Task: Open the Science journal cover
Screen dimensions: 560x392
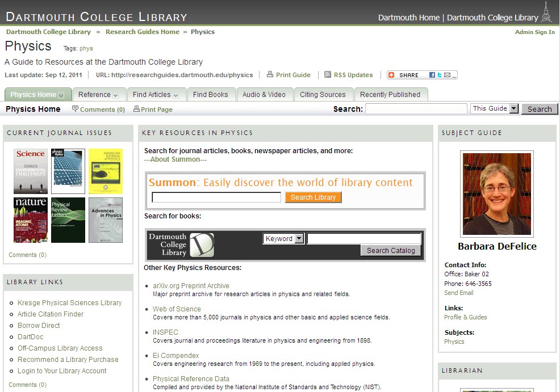Action: (30, 171)
